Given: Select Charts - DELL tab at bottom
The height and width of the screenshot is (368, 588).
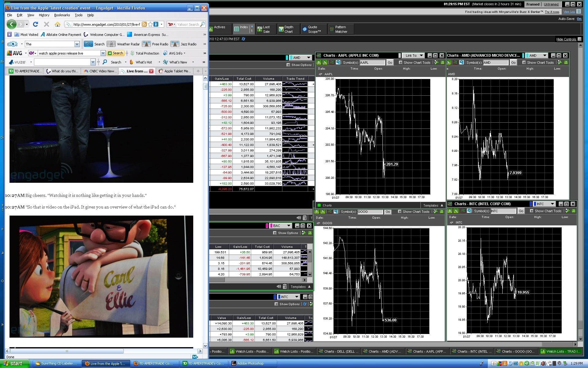Looking at the screenshot, I should (339, 351).
